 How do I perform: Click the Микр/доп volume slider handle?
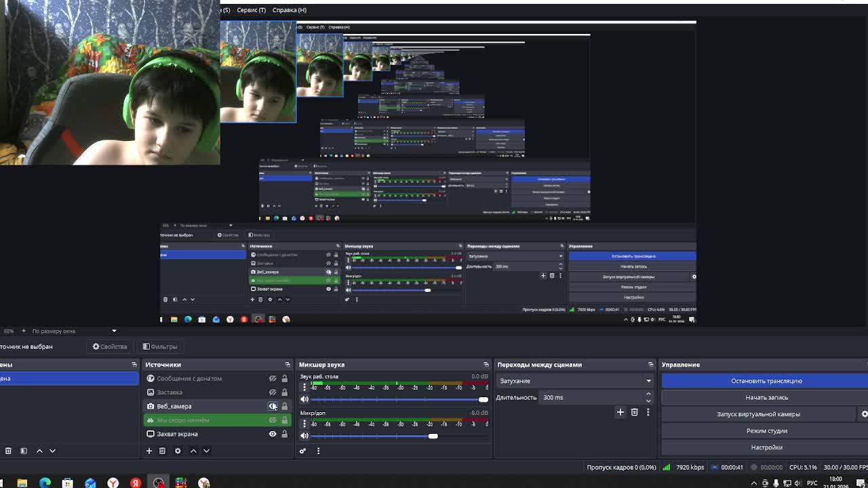pyautogui.click(x=433, y=436)
